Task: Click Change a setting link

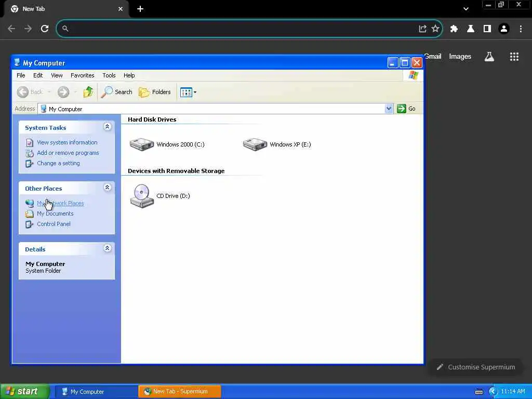Action: (x=58, y=163)
